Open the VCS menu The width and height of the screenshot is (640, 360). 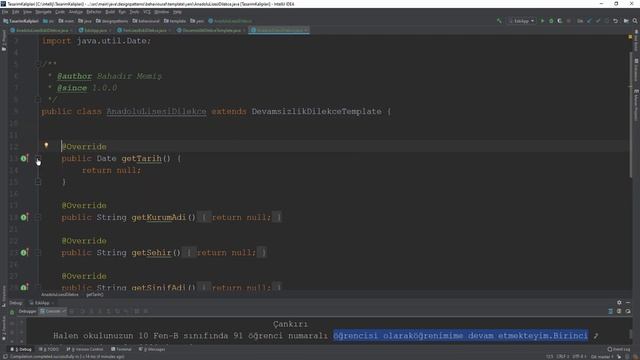pos(147,12)
